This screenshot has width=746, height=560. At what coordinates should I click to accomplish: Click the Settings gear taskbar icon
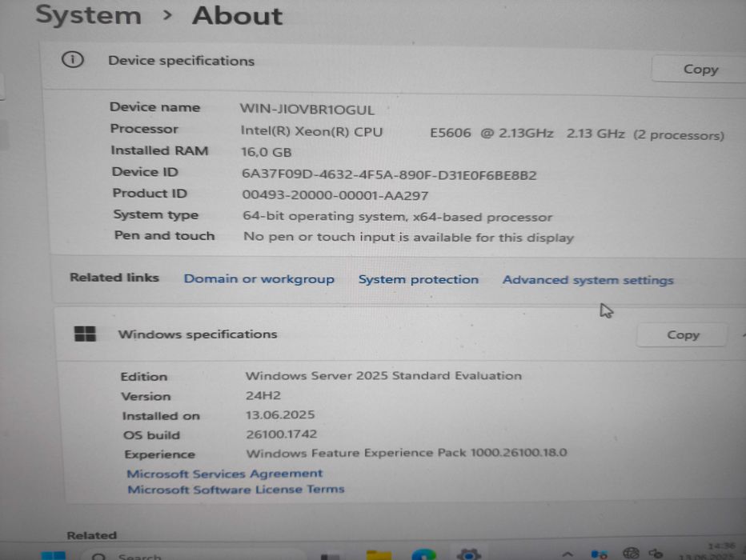coord(468,554)
